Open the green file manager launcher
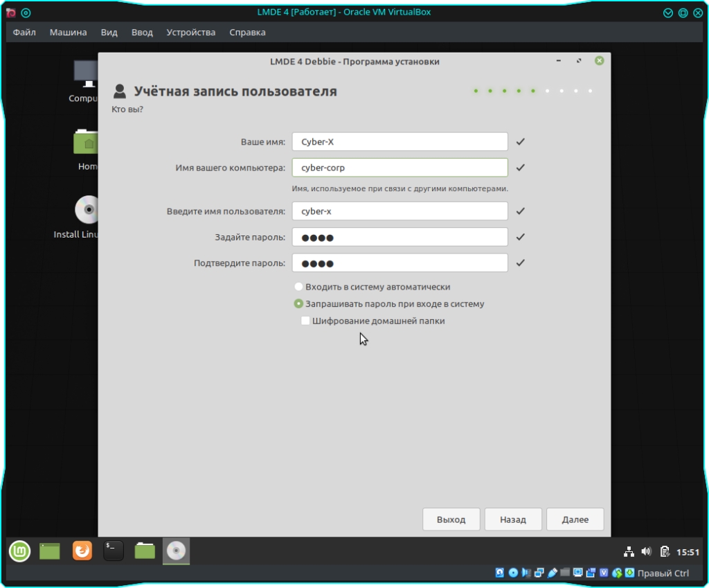 coord(145,551)
